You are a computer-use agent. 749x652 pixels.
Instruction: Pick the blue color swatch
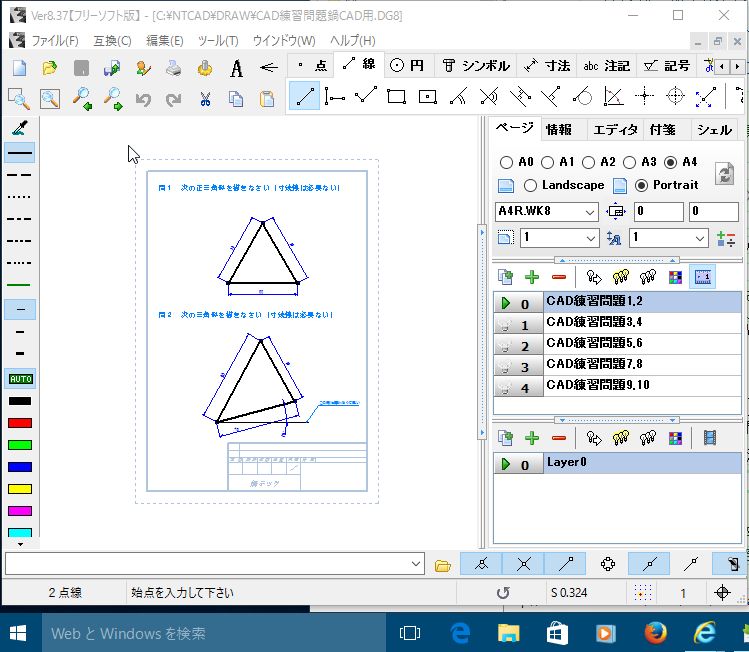pos(20,467)
